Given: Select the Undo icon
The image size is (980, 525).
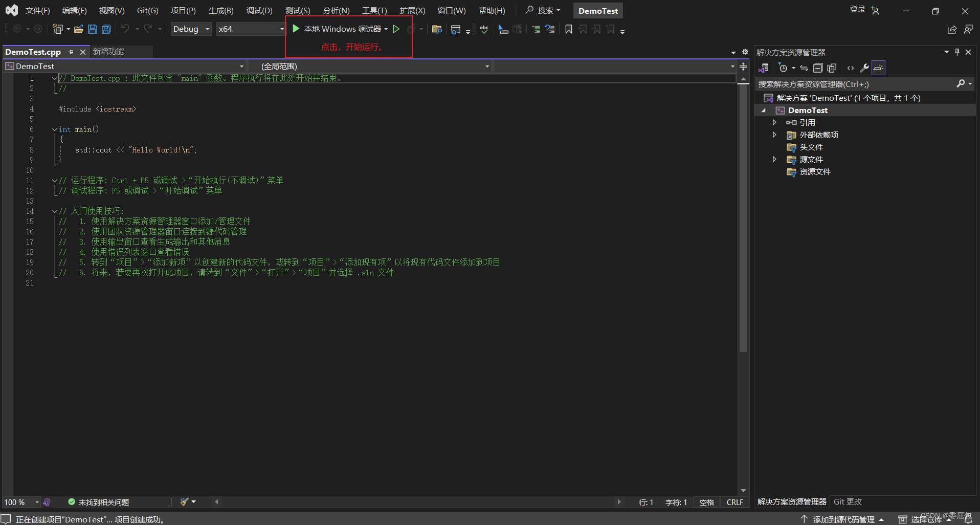Looking at the screenshot, I should (125, 29).
